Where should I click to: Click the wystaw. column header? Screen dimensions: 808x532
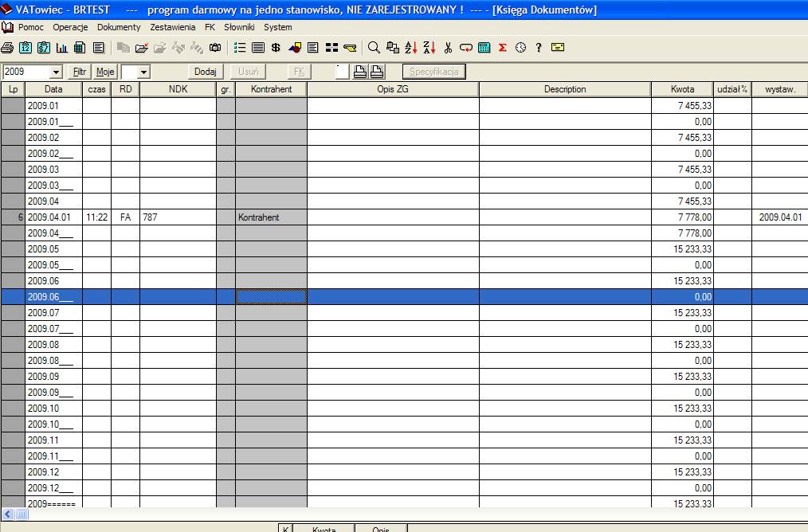pos(779,89)
